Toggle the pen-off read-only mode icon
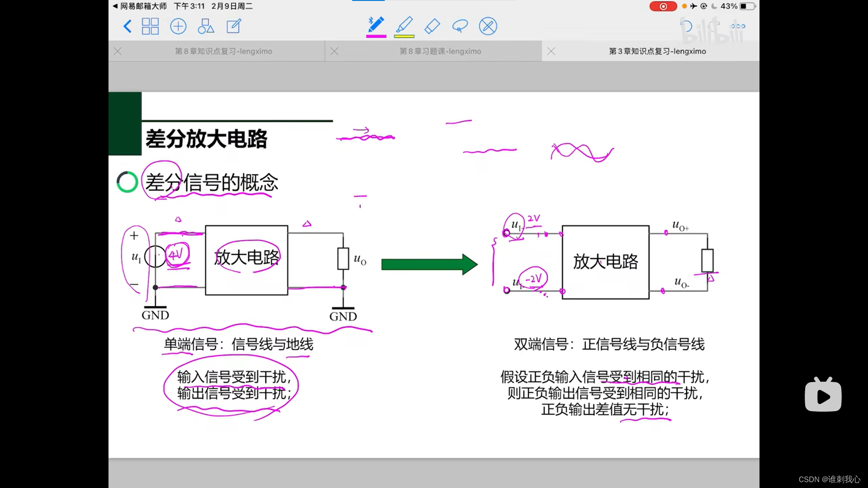 pyautogui.click(x=488, y=26)
